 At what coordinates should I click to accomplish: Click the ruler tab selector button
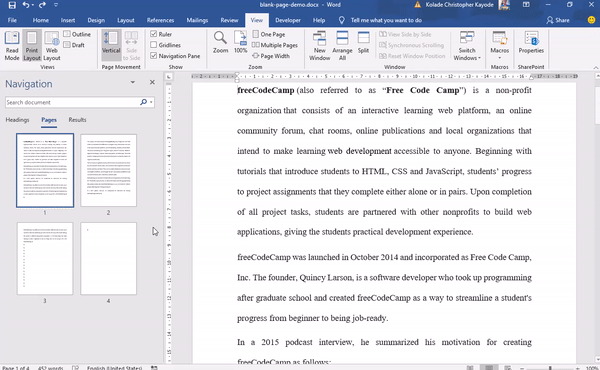168,77
